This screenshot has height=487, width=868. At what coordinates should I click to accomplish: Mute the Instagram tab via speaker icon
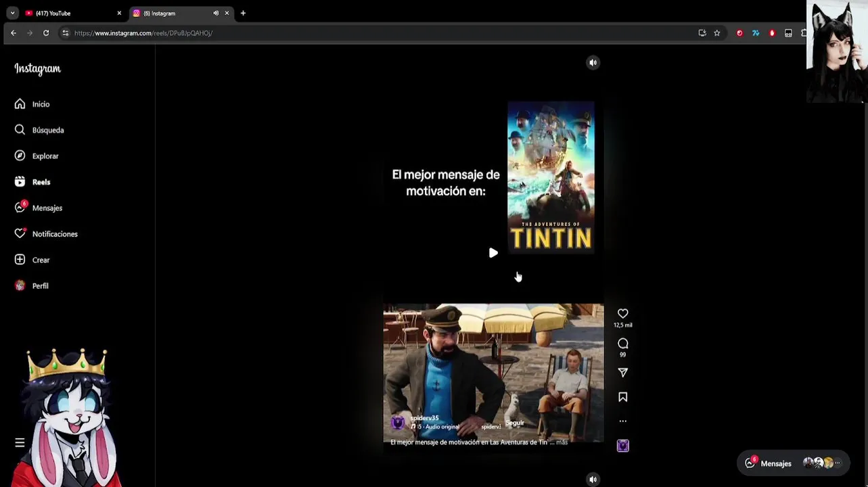[x=216, y=13]
